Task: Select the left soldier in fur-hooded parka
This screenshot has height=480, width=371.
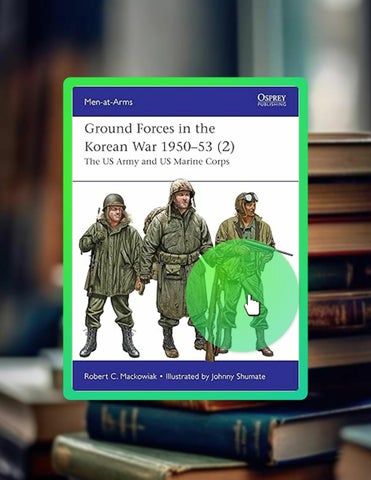Action: coord(111,276)
